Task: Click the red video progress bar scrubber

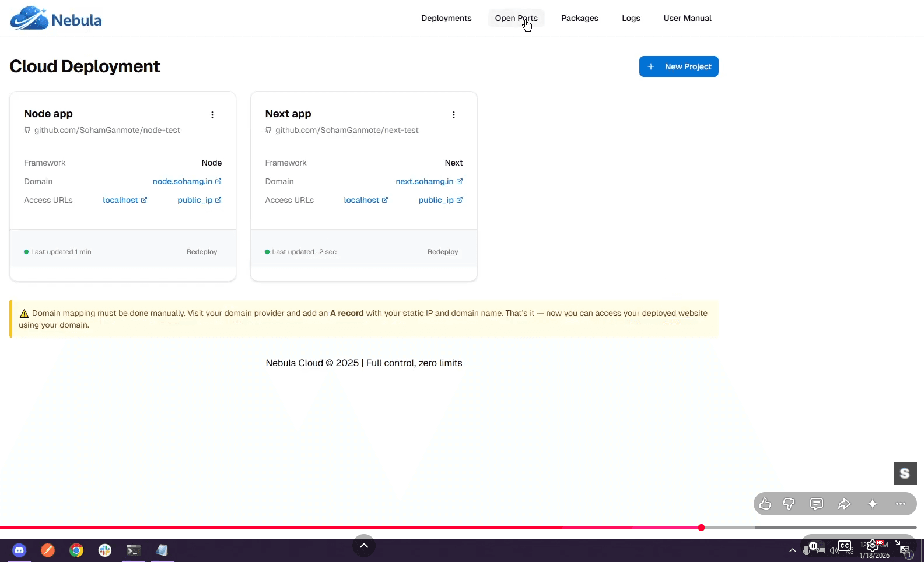Action: (701, 528)
